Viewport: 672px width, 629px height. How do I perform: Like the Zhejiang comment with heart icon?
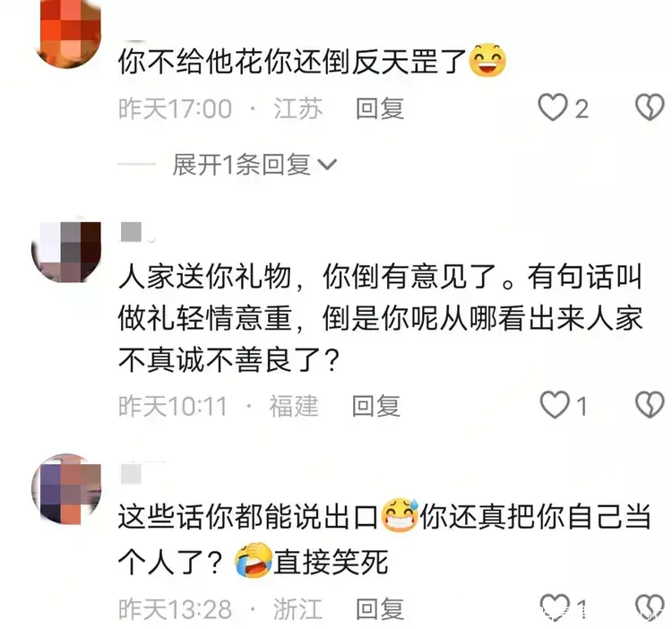coord(555,607)
